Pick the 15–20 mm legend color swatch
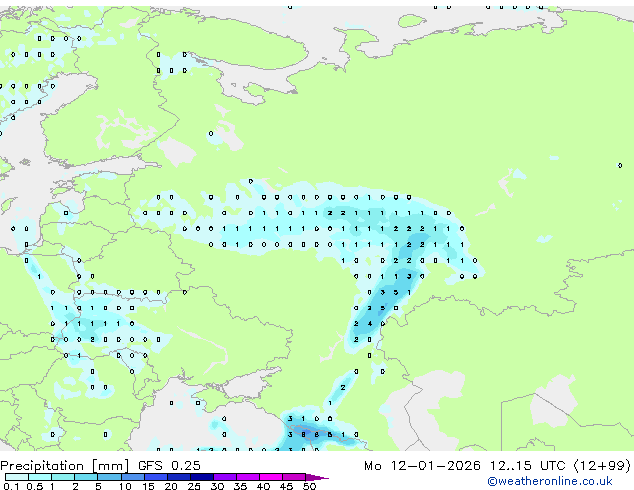Screen dimensions: 634x490 pyautogui.click(x=156, y=477)
